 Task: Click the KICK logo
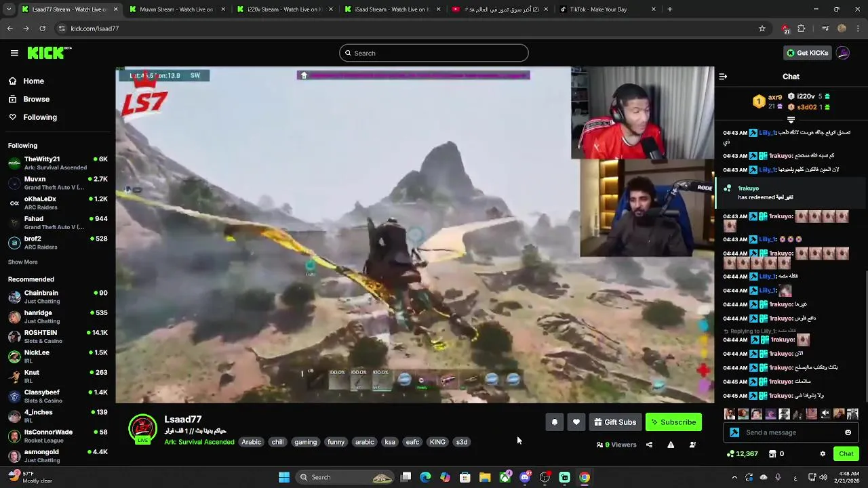coord(49,53)
